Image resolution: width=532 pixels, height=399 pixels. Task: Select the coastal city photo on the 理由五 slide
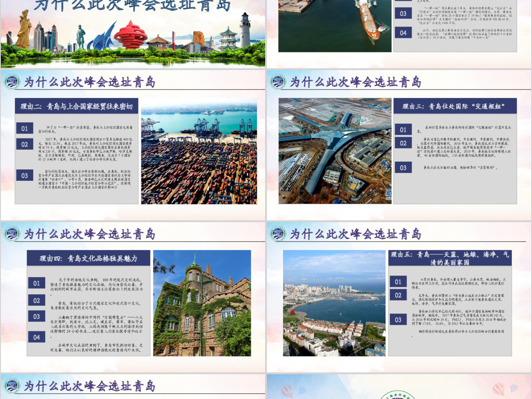334,303
